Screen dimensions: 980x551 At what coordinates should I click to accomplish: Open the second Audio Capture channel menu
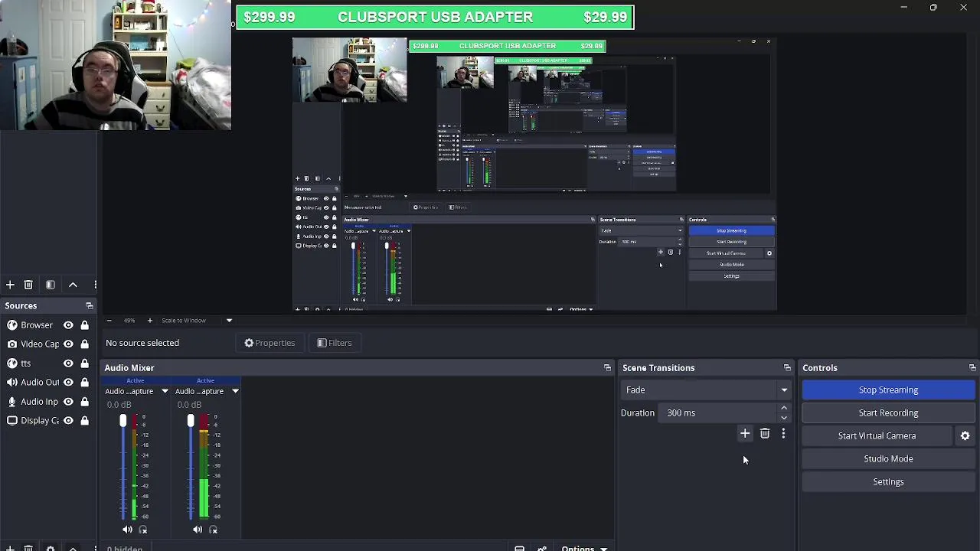(x=235, y=391)
